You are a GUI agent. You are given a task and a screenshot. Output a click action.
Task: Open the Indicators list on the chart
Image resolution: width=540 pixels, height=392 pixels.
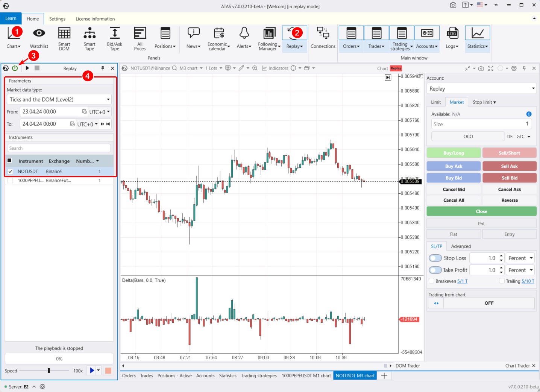coord(276,68)
